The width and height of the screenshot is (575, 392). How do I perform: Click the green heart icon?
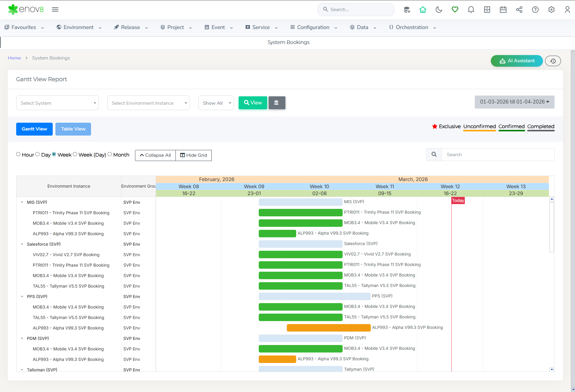click(455, 10)
